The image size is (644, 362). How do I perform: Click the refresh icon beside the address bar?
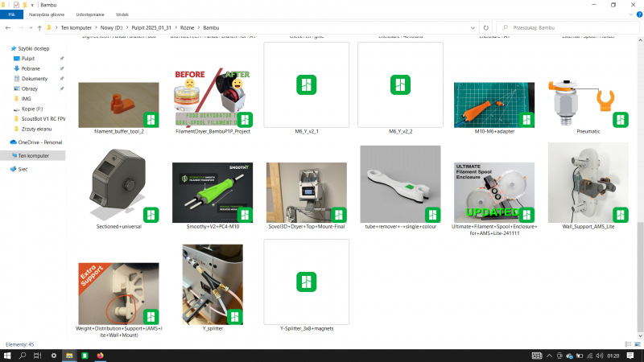pos(486,28)
